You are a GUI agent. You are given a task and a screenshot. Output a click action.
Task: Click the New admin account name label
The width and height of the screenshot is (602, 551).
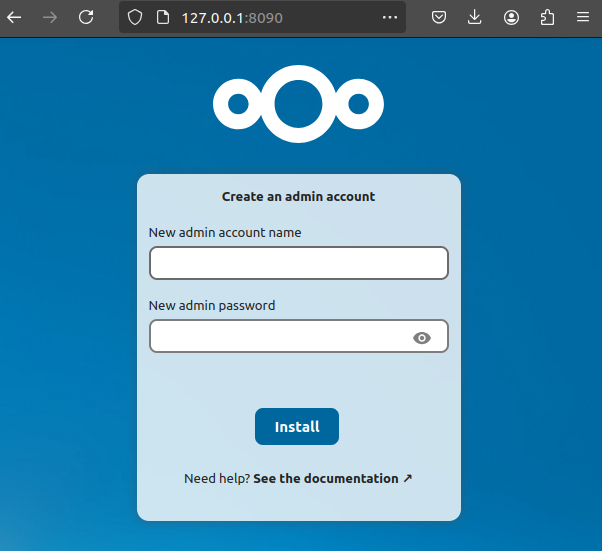[x=225, y=233]
